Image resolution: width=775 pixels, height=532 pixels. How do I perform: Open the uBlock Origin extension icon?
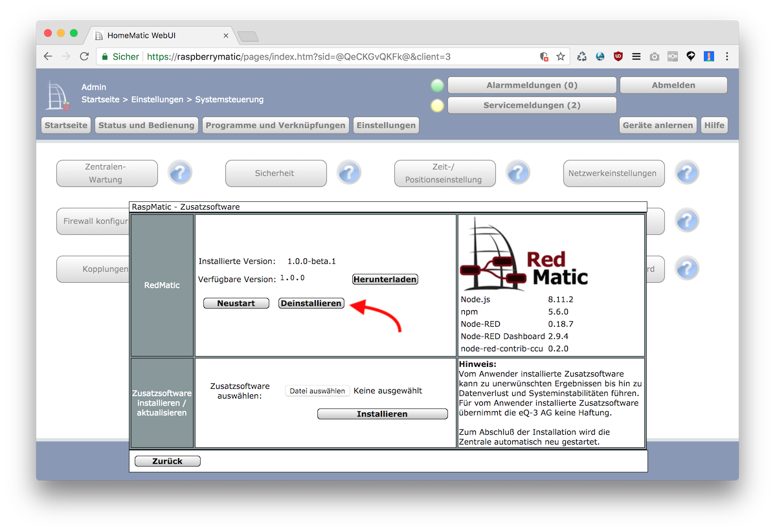618,56
